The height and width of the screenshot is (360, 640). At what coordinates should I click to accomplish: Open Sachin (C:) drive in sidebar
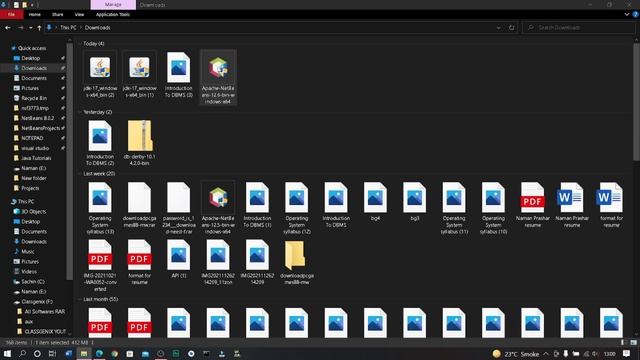click(33, 282)
